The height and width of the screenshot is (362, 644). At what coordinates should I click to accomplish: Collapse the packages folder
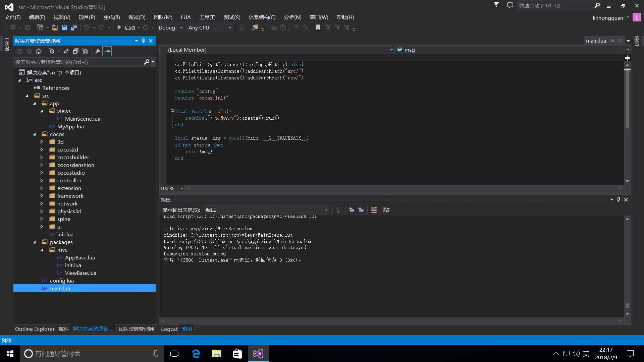(34, 242)
